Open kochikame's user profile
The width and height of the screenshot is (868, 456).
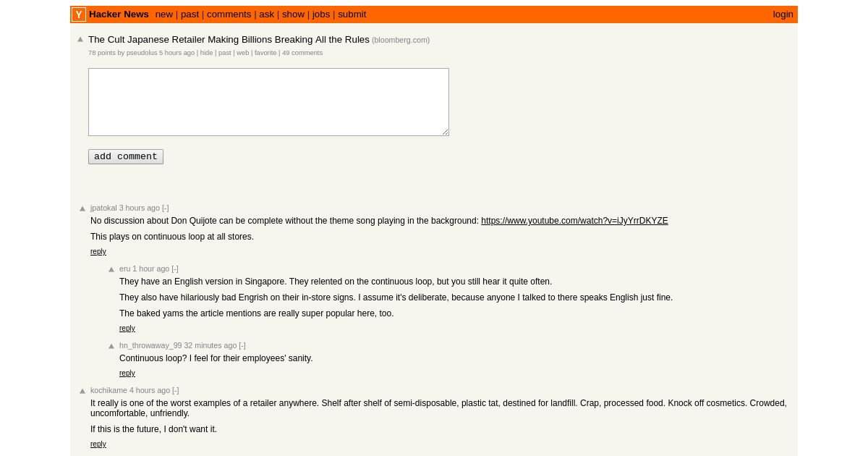[x=109, y=390]
